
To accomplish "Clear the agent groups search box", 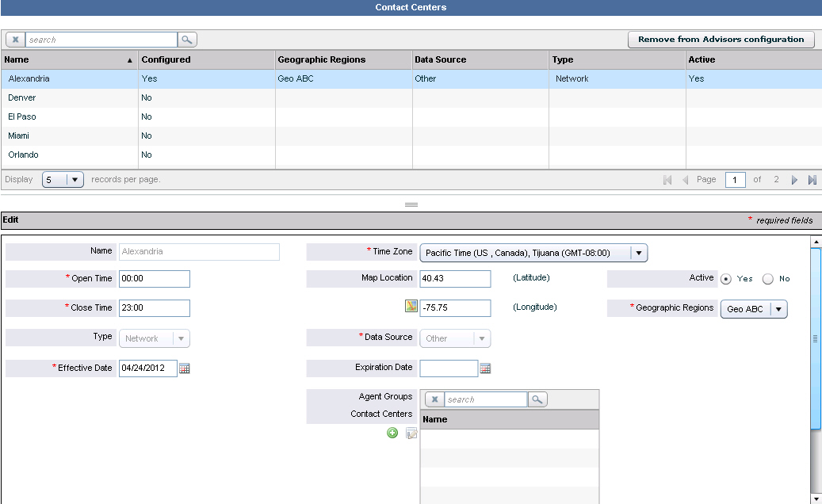I will coord(434,399).
